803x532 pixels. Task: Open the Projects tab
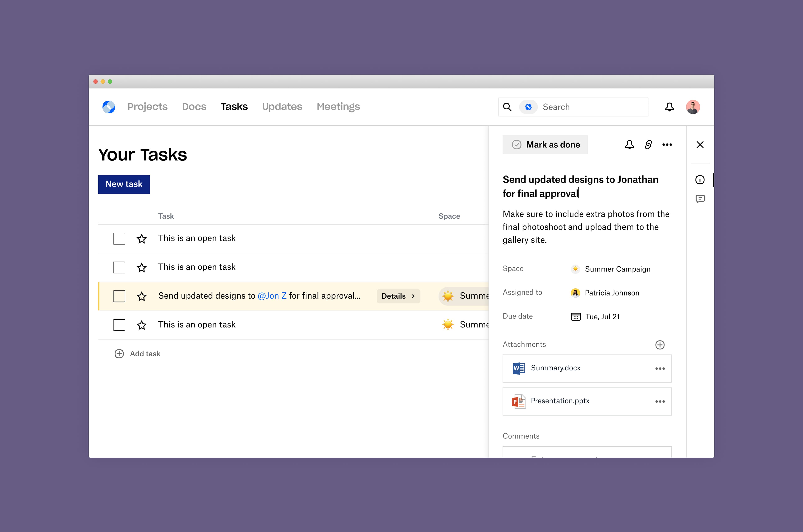[147, 107]
